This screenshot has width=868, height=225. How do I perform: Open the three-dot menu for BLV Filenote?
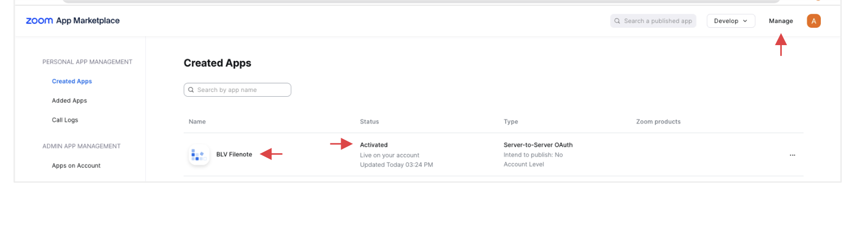792,155
